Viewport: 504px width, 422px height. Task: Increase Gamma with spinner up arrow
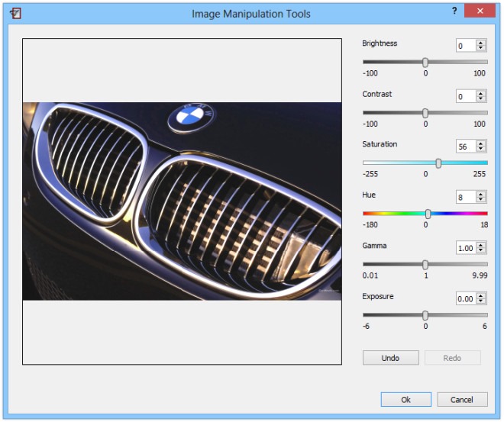(x=481, y=245)
